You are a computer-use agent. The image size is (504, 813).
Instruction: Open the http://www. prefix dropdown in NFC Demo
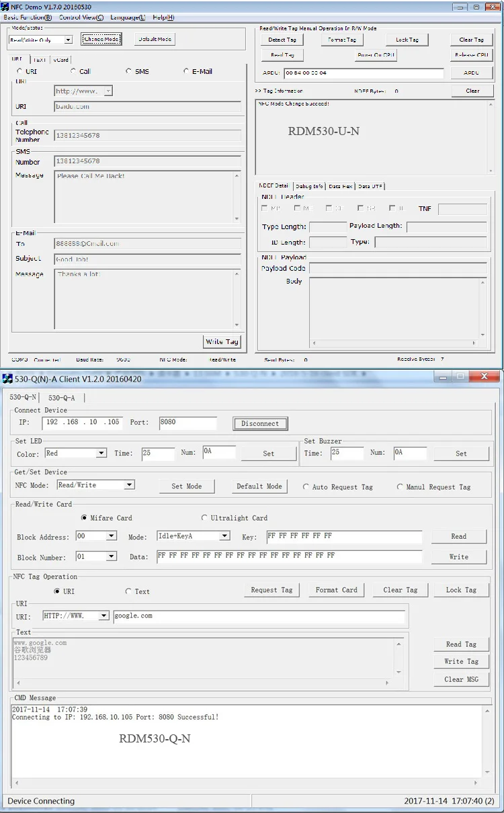[x=109, y=91]
